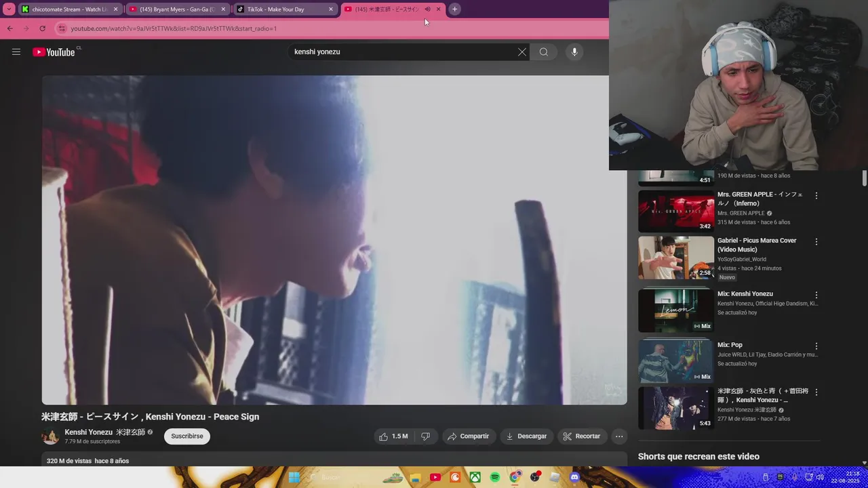Open a new browser tab
Viewport: 868px width, 488px height.
pos(454,9)
